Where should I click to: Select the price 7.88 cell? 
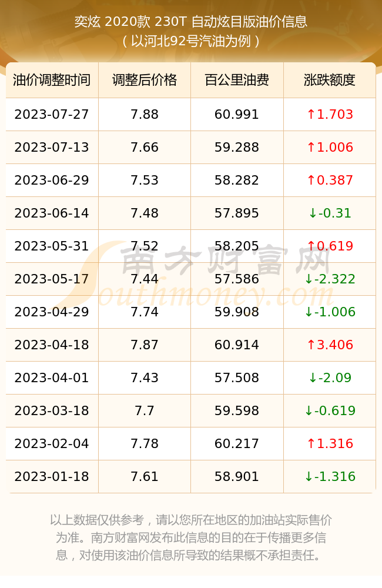(145, 115)
